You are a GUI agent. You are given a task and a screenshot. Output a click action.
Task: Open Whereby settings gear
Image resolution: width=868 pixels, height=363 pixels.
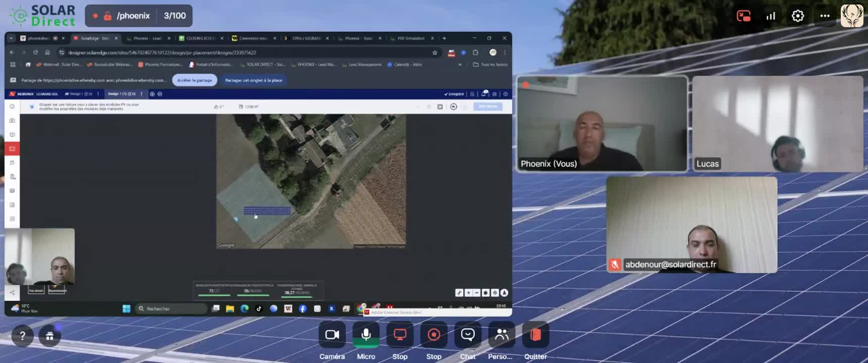(x=797, y=16)
